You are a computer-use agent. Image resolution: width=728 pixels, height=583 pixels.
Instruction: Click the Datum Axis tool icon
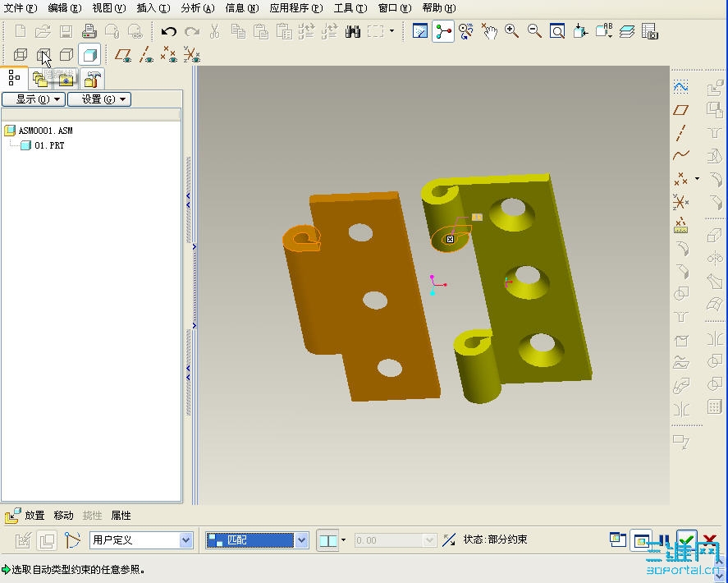[x=680, y=133]
